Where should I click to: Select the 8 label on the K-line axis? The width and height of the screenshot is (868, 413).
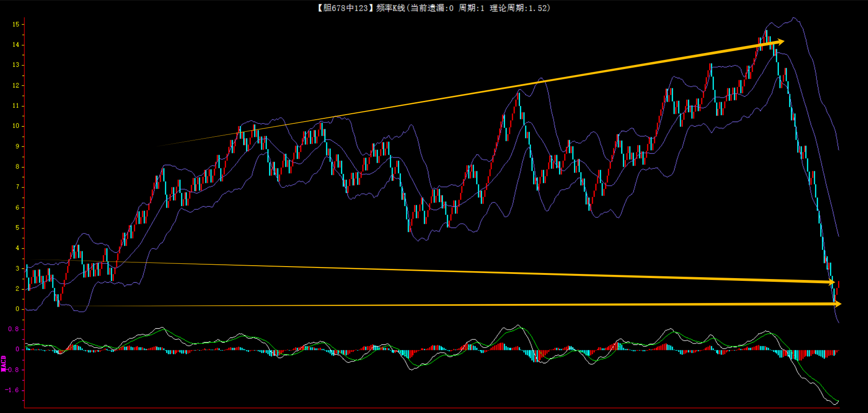point(17,167)
